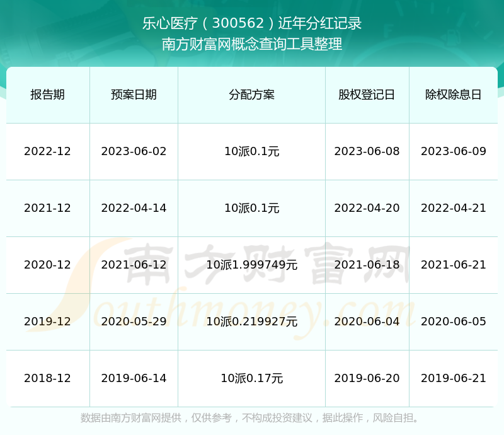Select ex-dividend date 2023-06-09
The width and height of the screenshot is (504, 435).
tap(453, 151)
